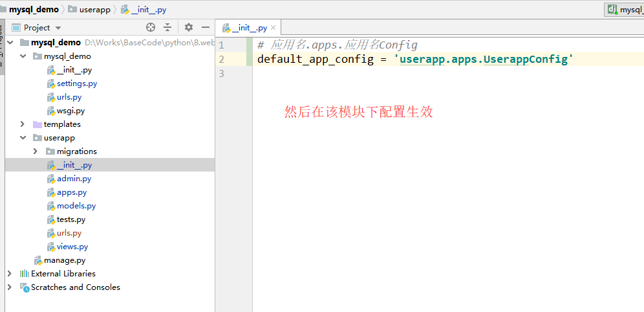This screenshot has width=644, height=312.
Task: Open the Project panel settings gear
Action: coord(189,28)
